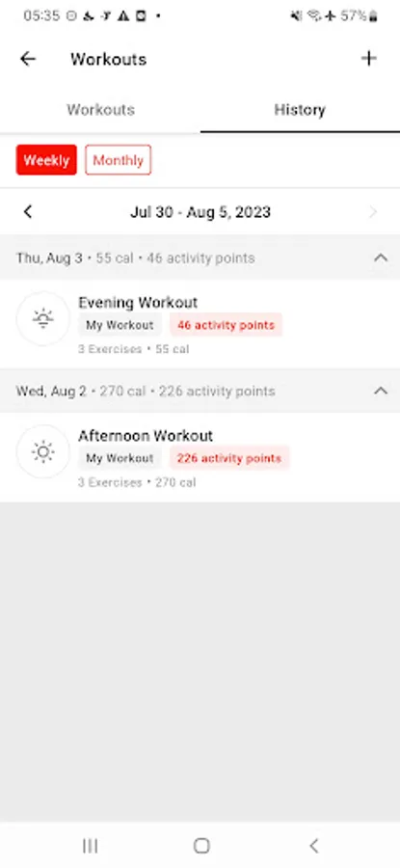This screenshot has width=400, height=868.
Task: Collapse the Wed, Aug 2 section
Action: click(x=381, y=391)
